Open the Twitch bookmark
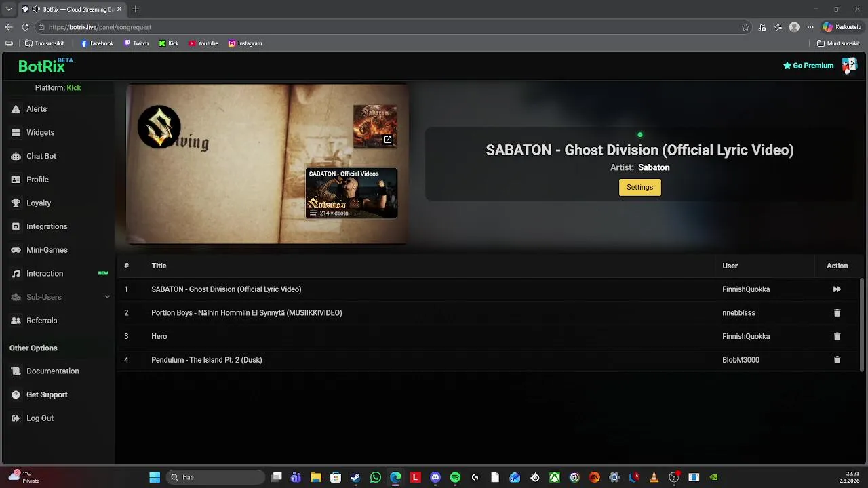Screen dimensions: 868x488 click(136, 43)
